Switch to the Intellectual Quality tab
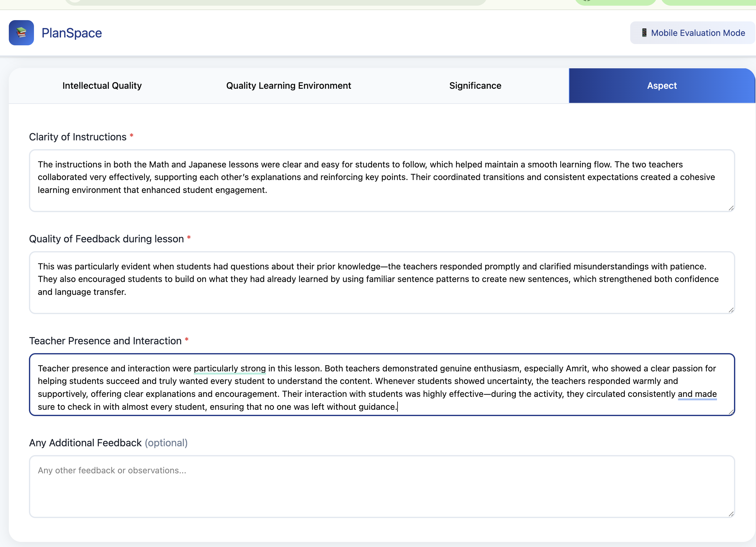Image resolution: width=756 pixels, height=547 pixels. (x=102, y=86)
